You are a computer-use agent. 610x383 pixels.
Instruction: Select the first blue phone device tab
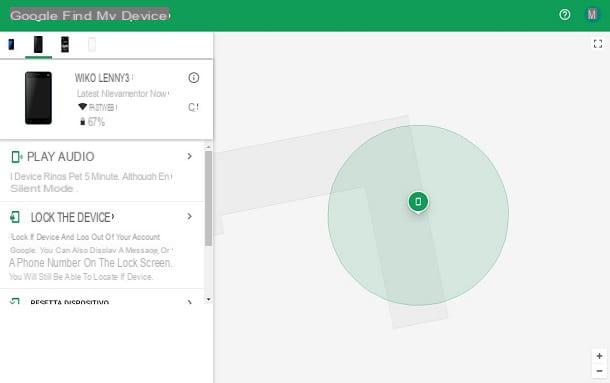[11, 44]
